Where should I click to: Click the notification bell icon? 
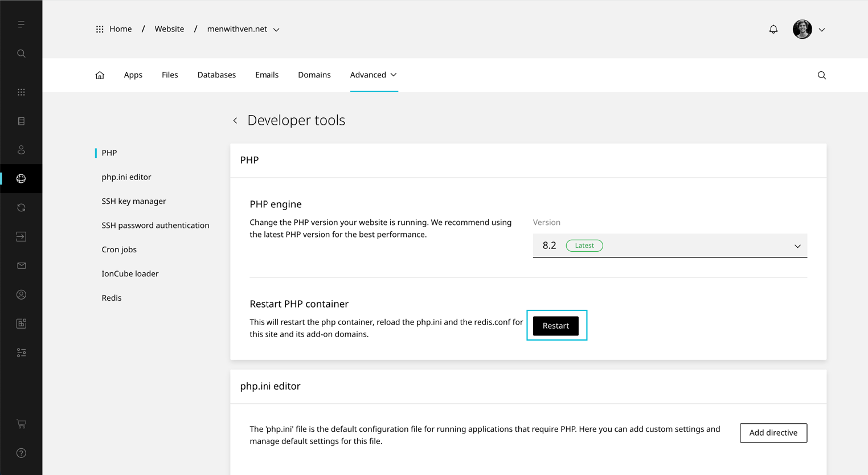(773, 29)
